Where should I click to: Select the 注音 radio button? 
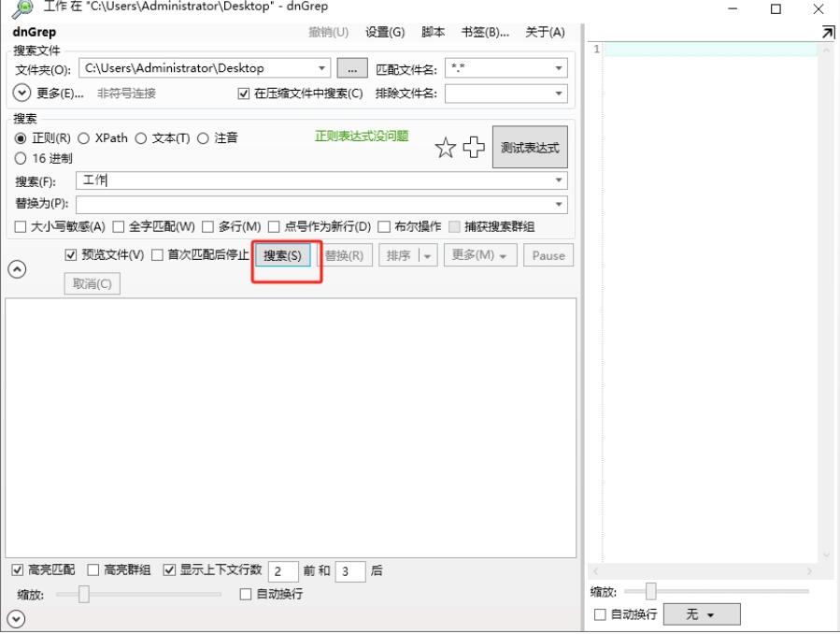203,138
